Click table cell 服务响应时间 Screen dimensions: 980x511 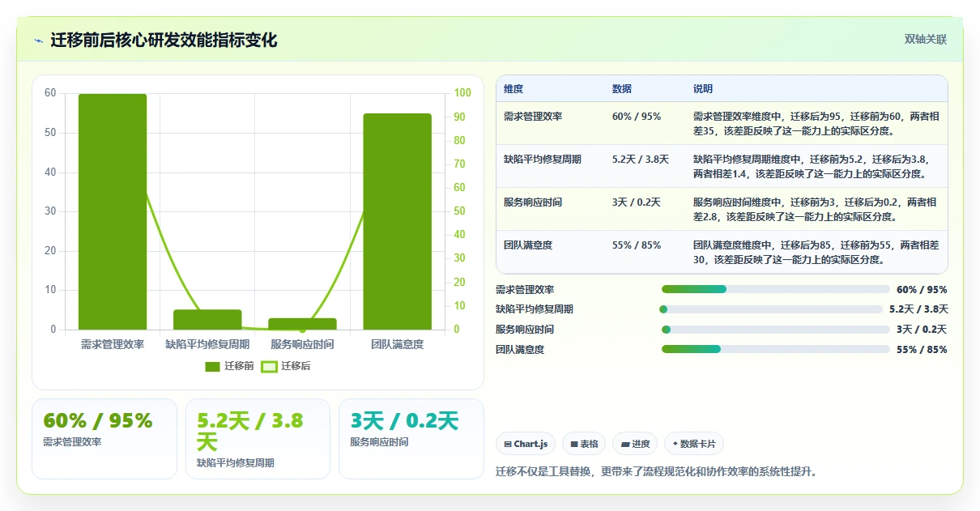pyautogui.click(x=533, y=202)
